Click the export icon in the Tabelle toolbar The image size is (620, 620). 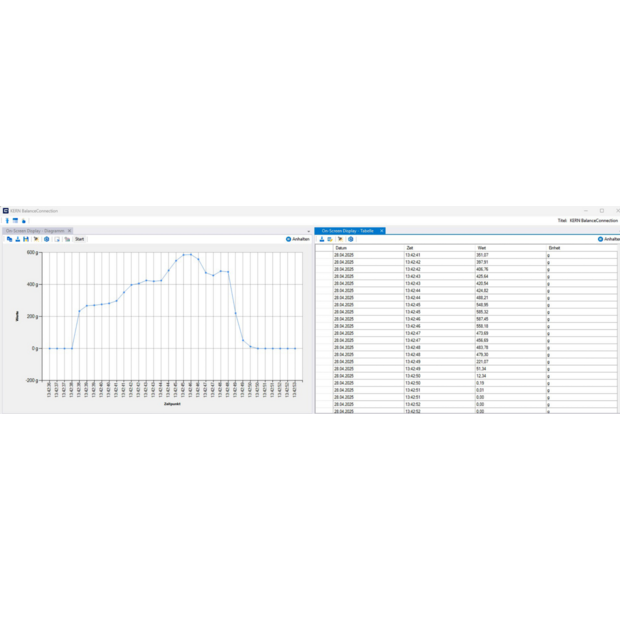click(321, 239)
